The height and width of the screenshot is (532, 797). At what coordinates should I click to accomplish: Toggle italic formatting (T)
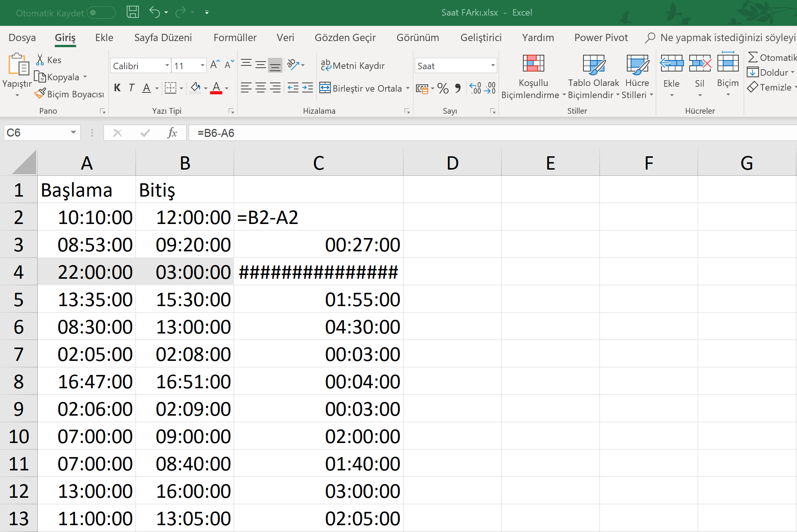coord(131,88)
